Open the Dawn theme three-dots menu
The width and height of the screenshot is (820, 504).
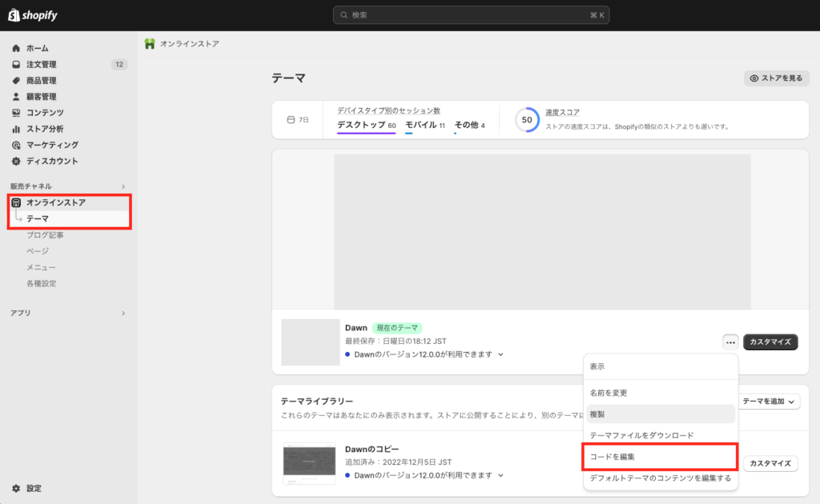[x=730, y=342]
